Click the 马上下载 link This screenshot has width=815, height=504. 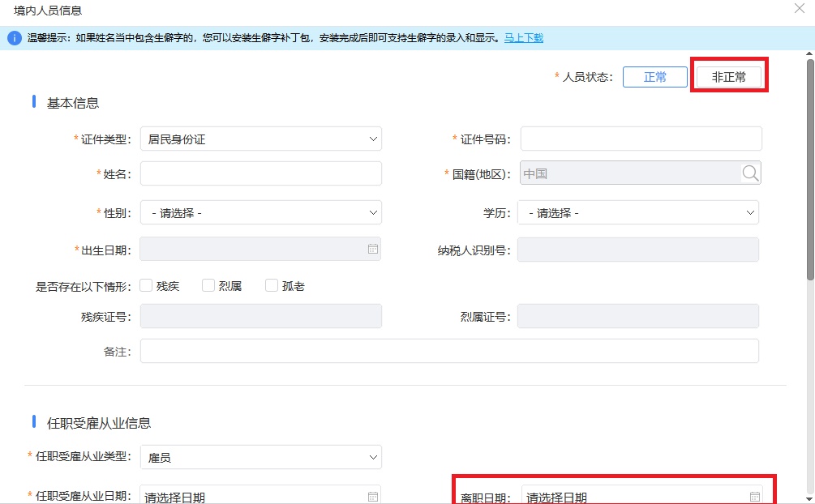click(524, 38)
